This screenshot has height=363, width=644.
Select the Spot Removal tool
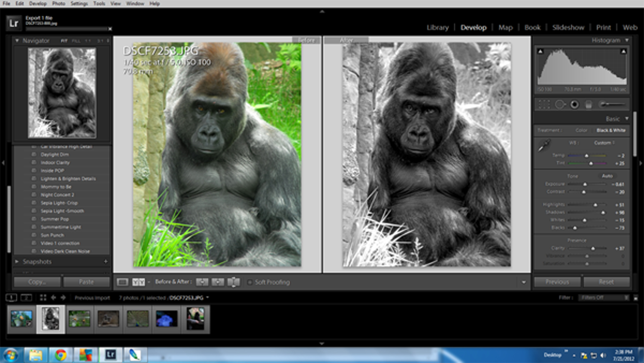(559, 104)
